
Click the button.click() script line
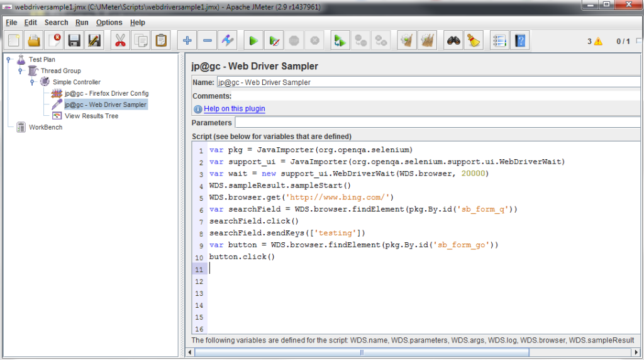(242, 257)
